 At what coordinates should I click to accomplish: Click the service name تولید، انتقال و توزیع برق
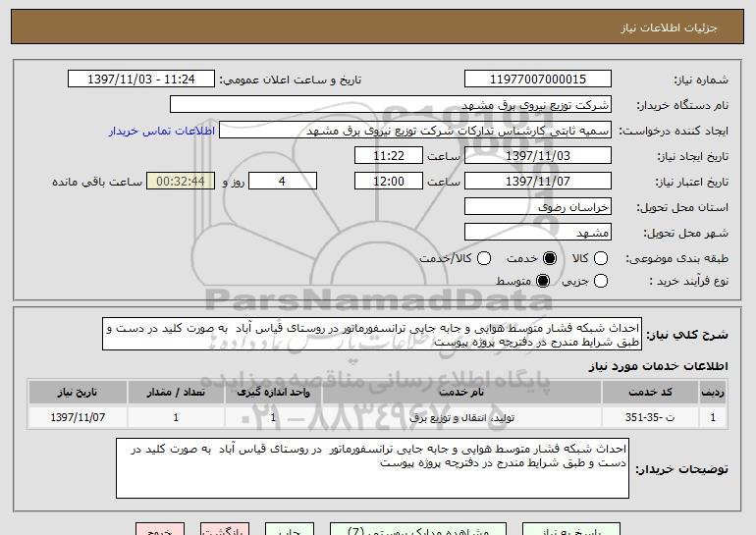[x=461, y=418]
